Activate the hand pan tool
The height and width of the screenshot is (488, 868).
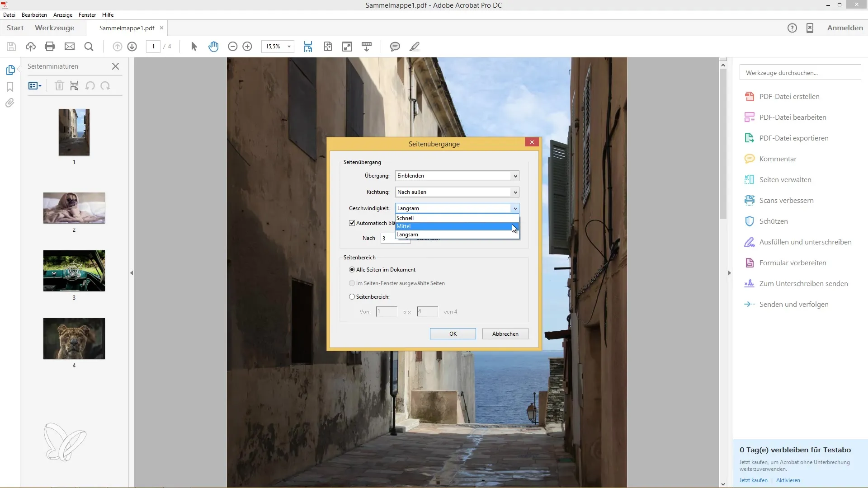click(213, 47)
